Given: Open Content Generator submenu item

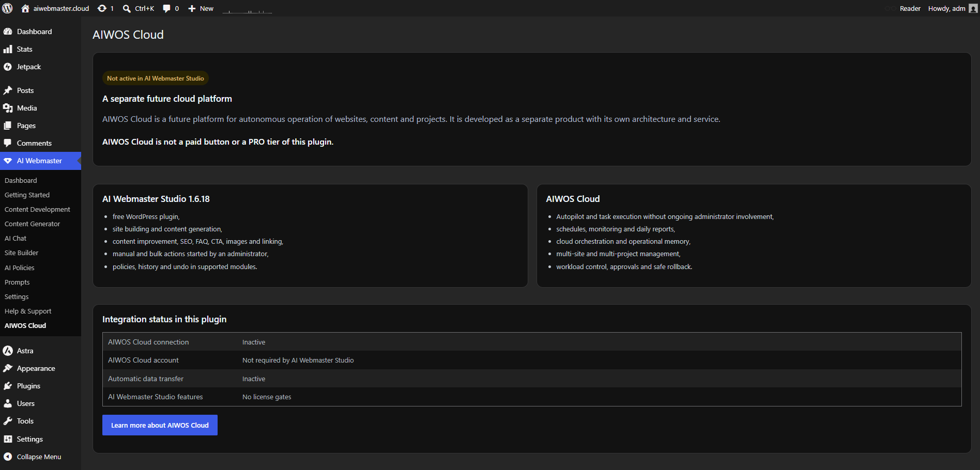Looking at the screenshot, I should click(32, 224).
